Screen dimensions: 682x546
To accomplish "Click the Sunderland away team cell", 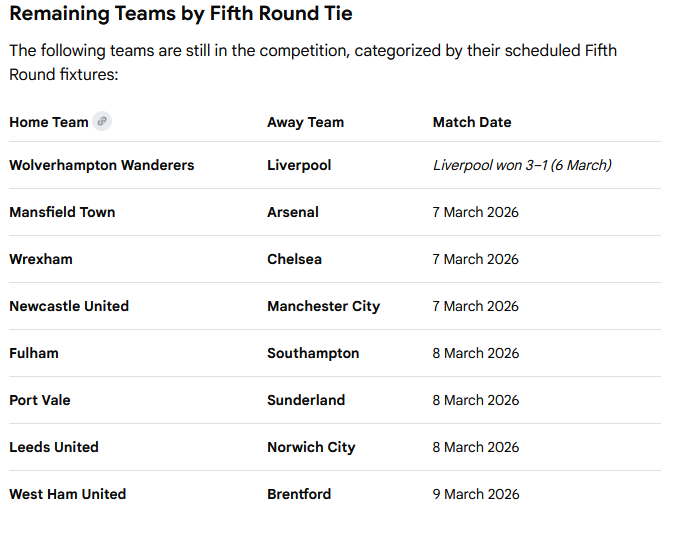I will point(306,400).
